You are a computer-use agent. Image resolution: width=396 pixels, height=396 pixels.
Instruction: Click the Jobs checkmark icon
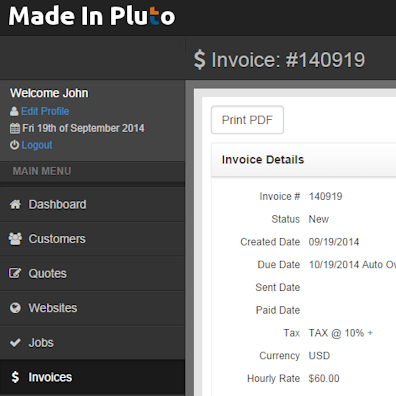[x=15, y=342]
